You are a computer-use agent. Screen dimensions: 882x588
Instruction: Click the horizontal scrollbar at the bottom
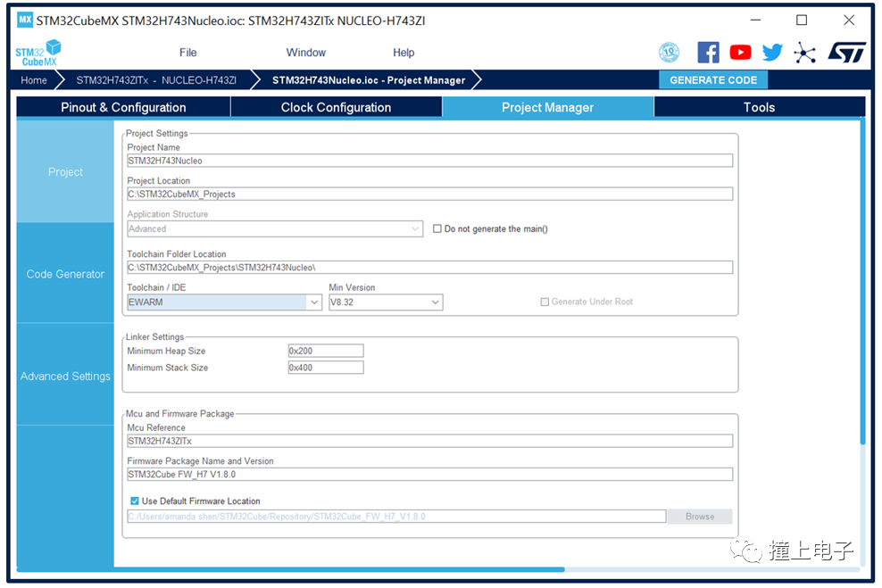pyautogui.click(x=290, y=569)
